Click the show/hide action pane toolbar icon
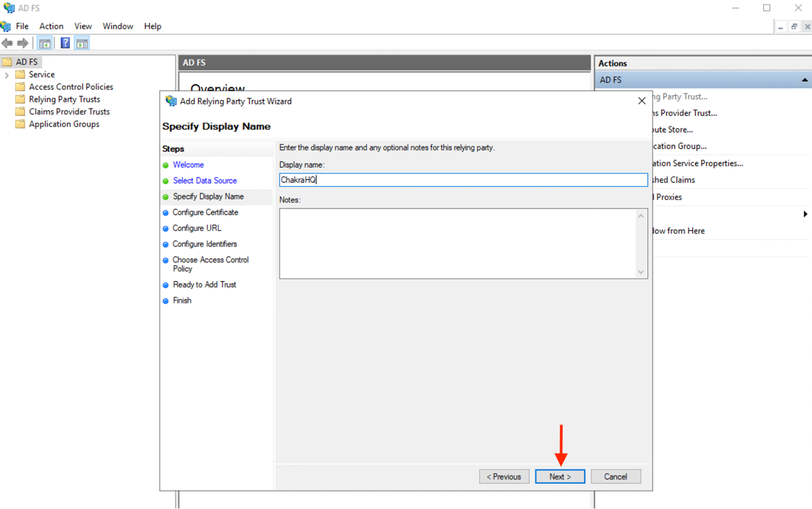 [82, 43]
